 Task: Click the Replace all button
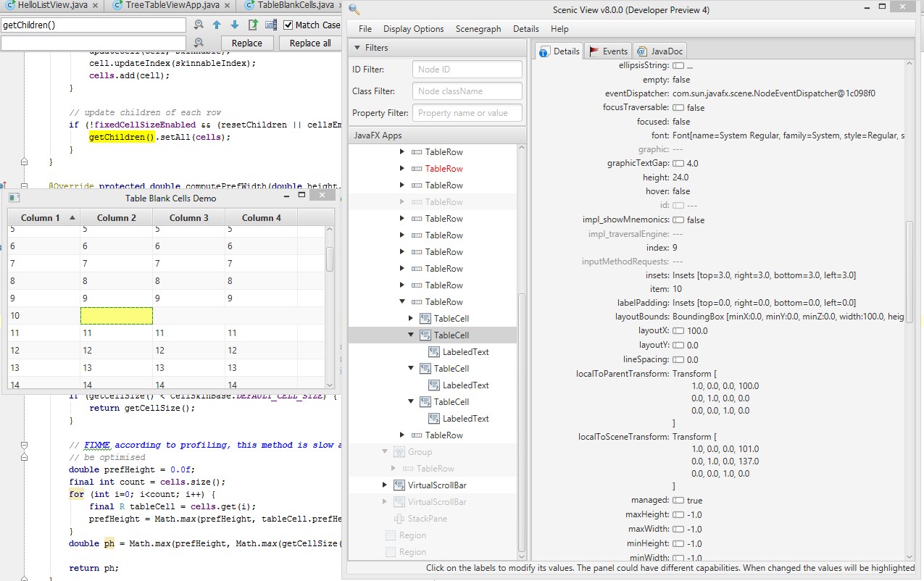point(310,43)
